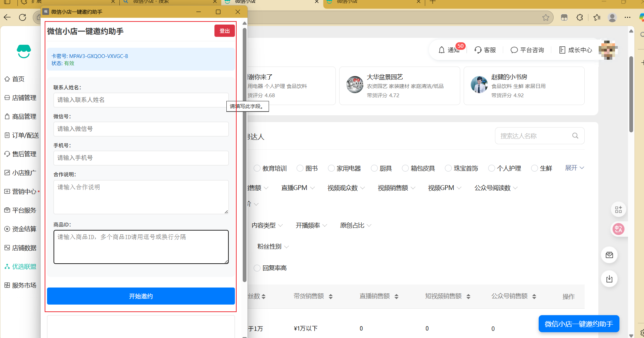
Task: Open the 直播GPM filter dropdown
Action: tap(298, 188)
